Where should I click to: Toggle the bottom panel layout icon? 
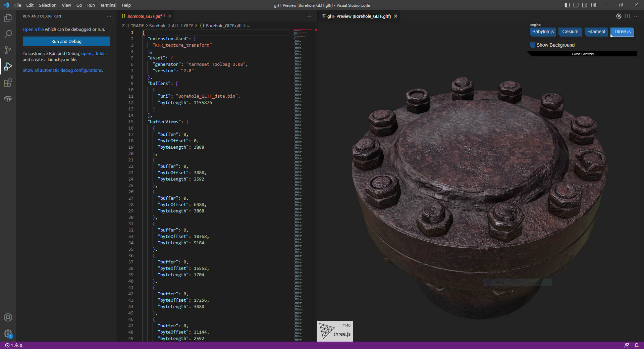(x=576, y=5)
